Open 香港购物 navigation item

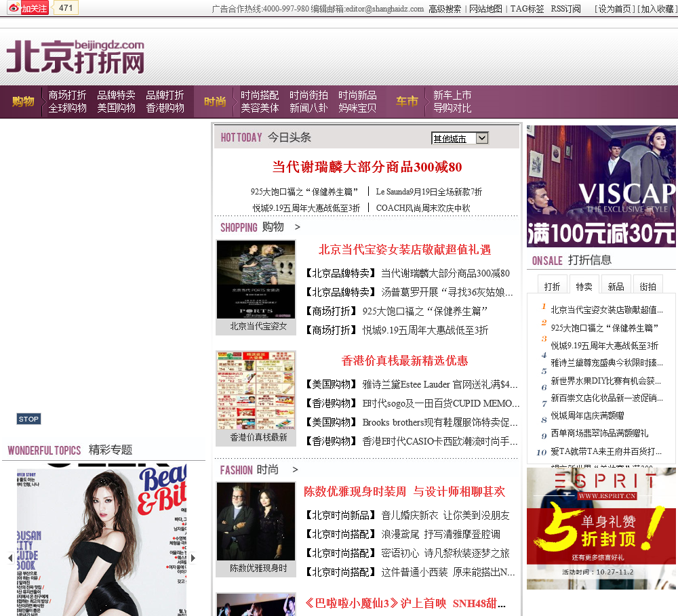click(x=165, y=108)
